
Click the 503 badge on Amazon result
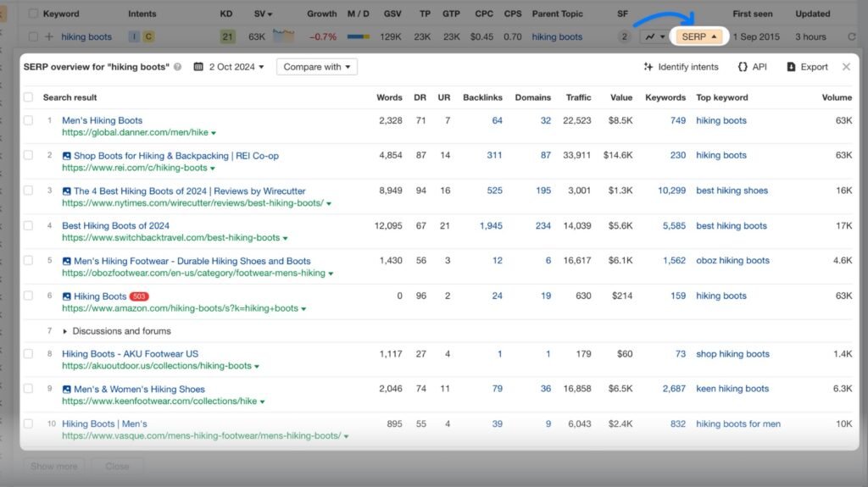139,296
